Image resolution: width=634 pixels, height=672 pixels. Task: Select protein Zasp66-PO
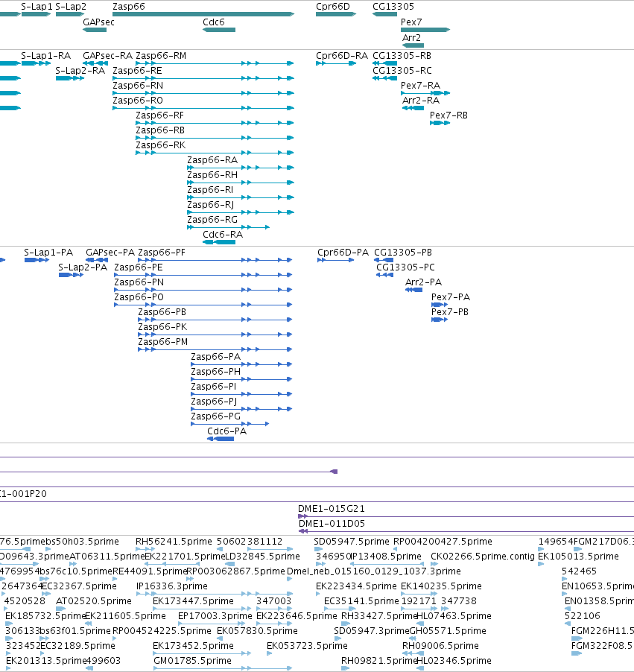point(139,297)
